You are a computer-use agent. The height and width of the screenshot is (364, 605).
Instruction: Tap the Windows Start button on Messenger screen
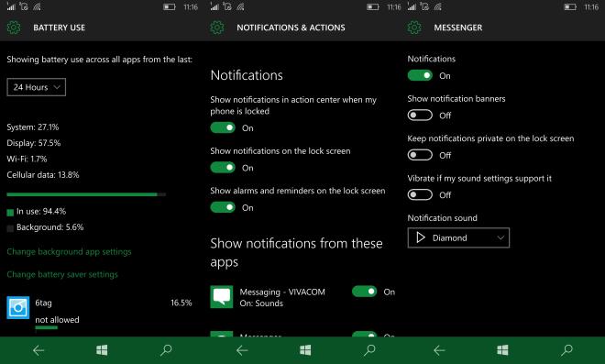(502, 350)
